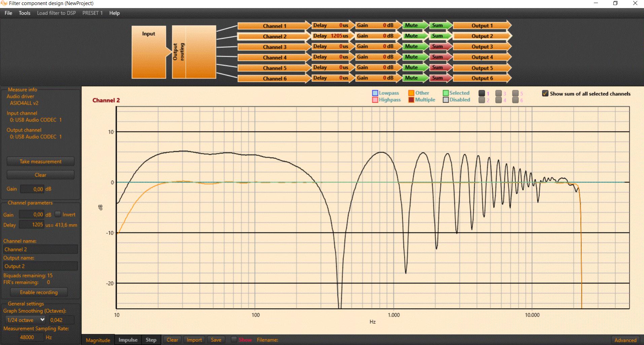
Task: Toggle the Show checkbox near Filename
Action: coord(234,340)
